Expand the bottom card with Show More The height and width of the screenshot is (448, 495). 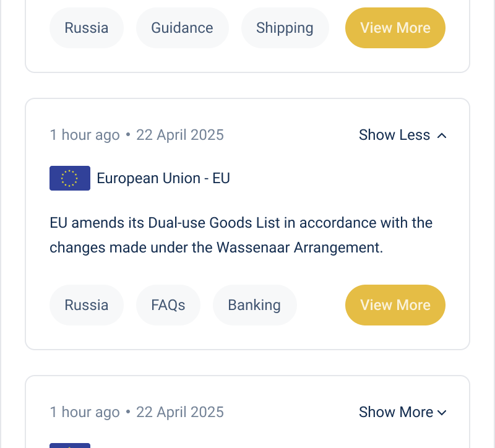tap(396, 412)
